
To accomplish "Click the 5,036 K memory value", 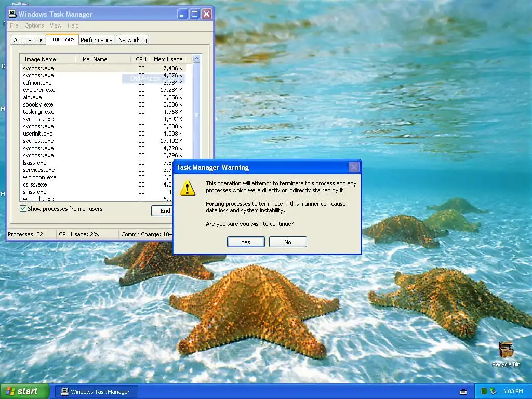I will 172,104.
